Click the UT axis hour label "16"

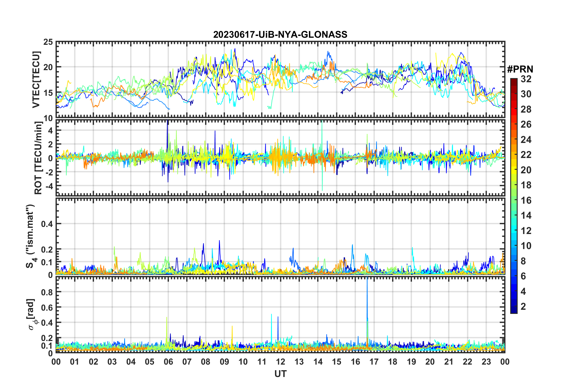click(355, 362)
